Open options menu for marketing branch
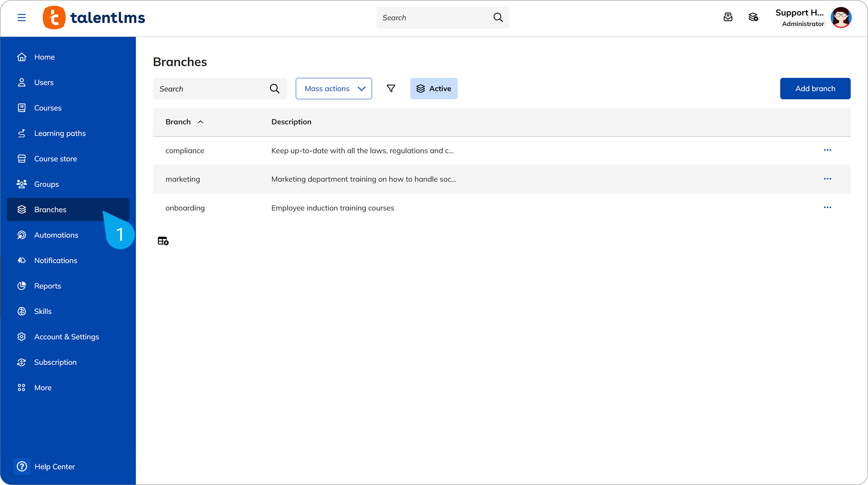The width and height of the screenshot is (868, 485). tap(827, 179)
